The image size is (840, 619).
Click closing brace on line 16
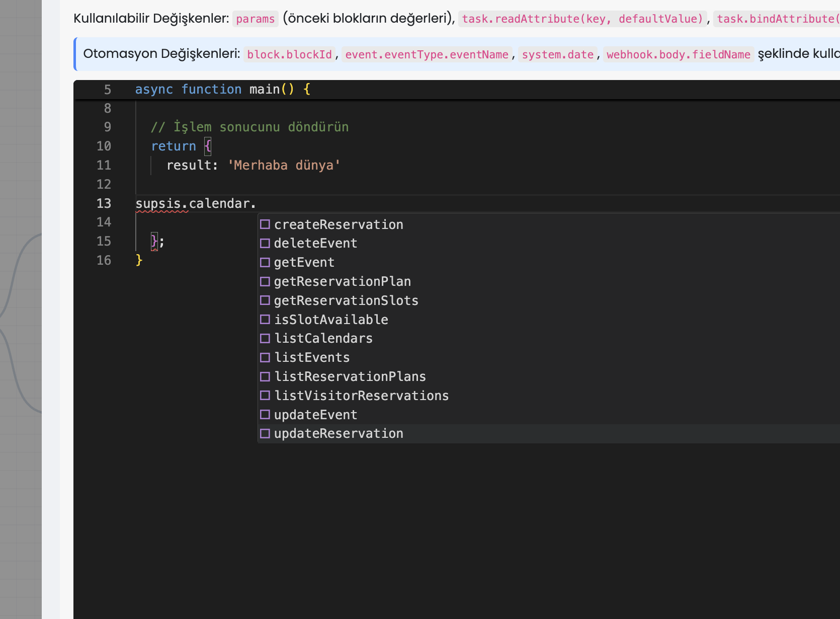(139, 260)
